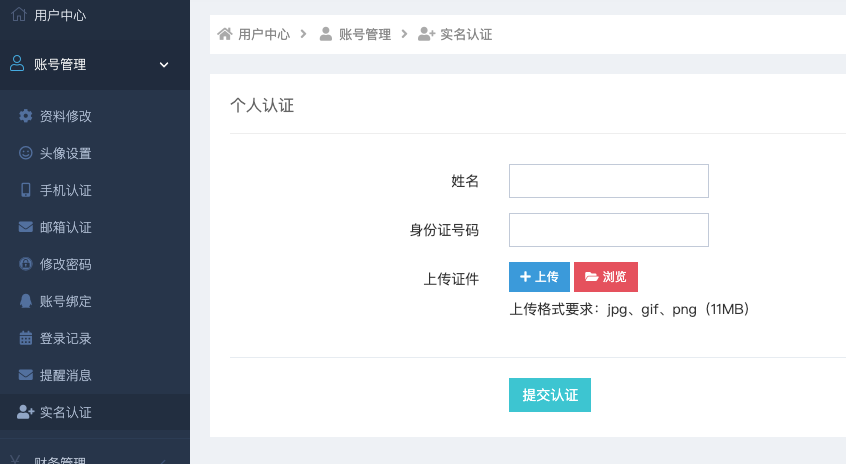Submit with 提交认证 button
This screenshot has height=464, width=846.
[550, 395]
